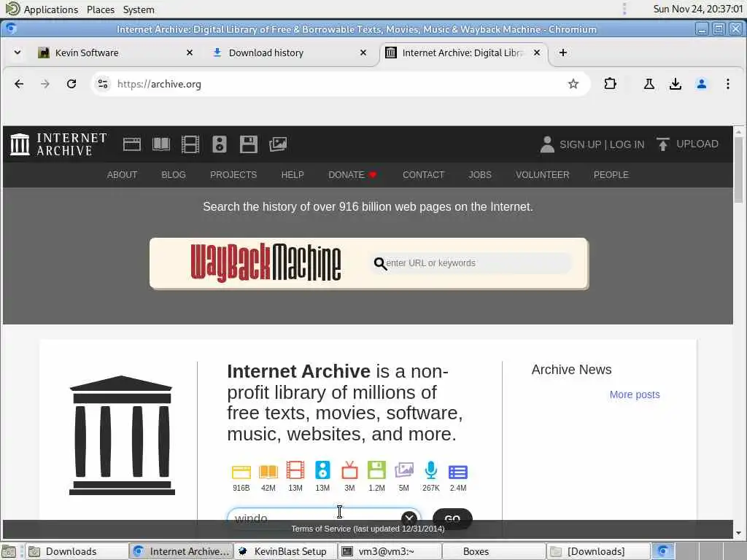The height and width of the screenshot is (560, 747).
Task: Open the VOLUNTEER navigation link
Action: pos(542,175)
